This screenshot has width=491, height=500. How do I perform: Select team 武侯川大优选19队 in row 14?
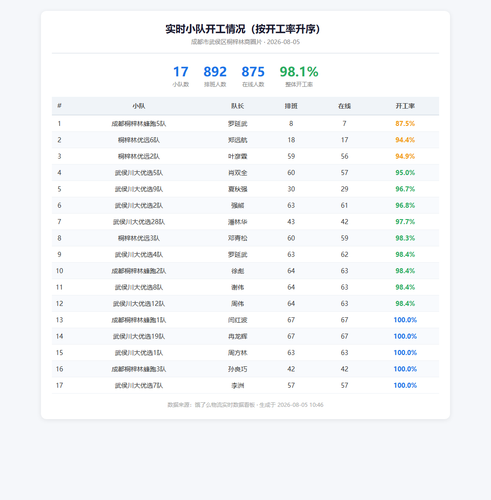[x=139, y=336]
